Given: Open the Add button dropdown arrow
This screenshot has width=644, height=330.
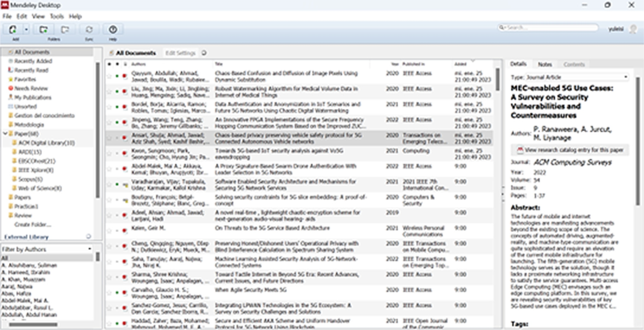Looking at the screenshot, I should click(x=26, y=30).
